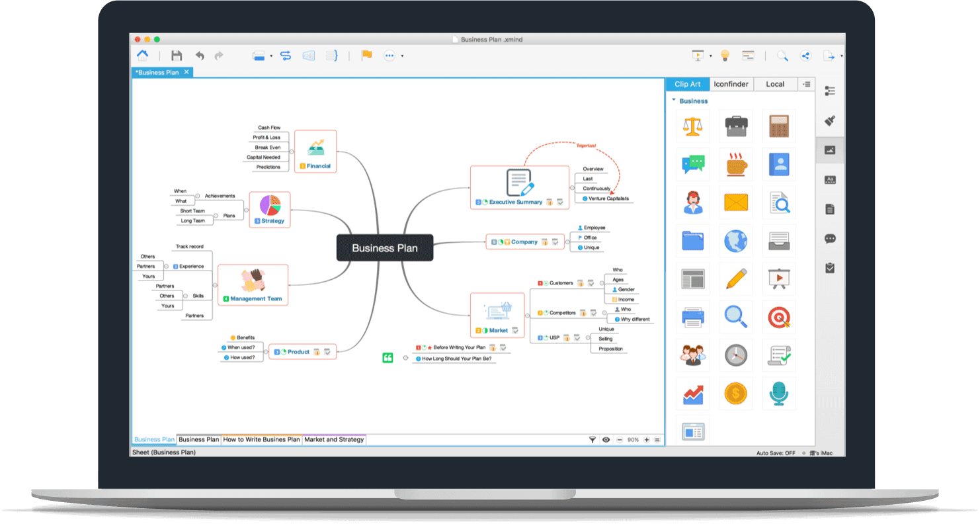Open the Comments panel in sidebar

[831, 239]
